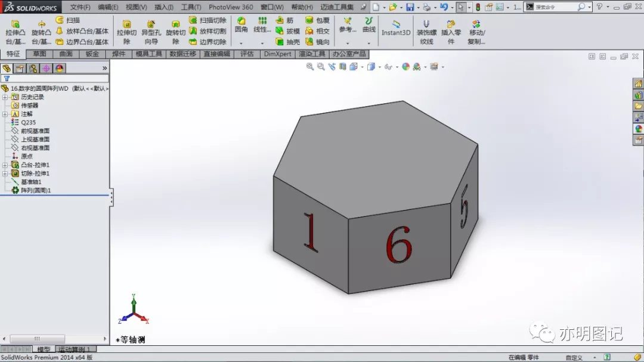Click the Rebuild traffic light icon
This screenshot has width=644, height=362.
click(478, 7)
